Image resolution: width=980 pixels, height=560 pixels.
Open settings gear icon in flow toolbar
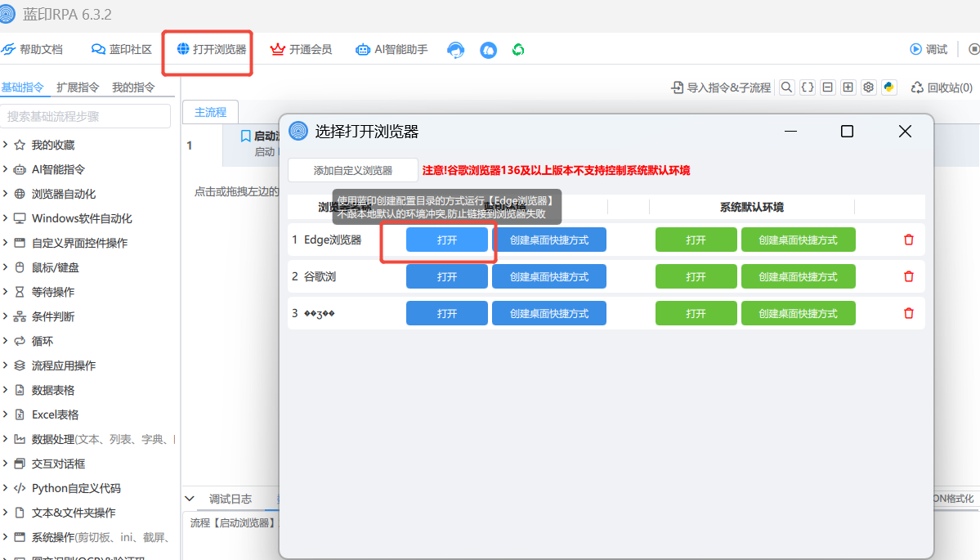(868, 87)
